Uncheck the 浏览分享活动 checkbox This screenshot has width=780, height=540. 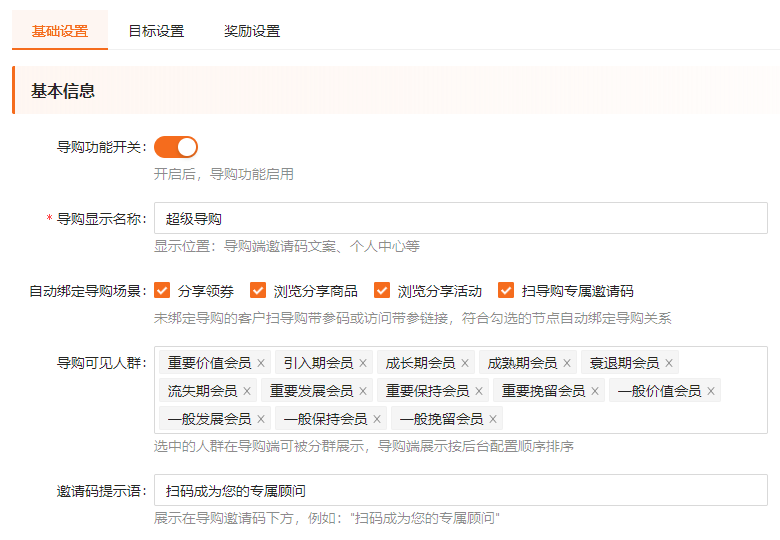point(382,291)
